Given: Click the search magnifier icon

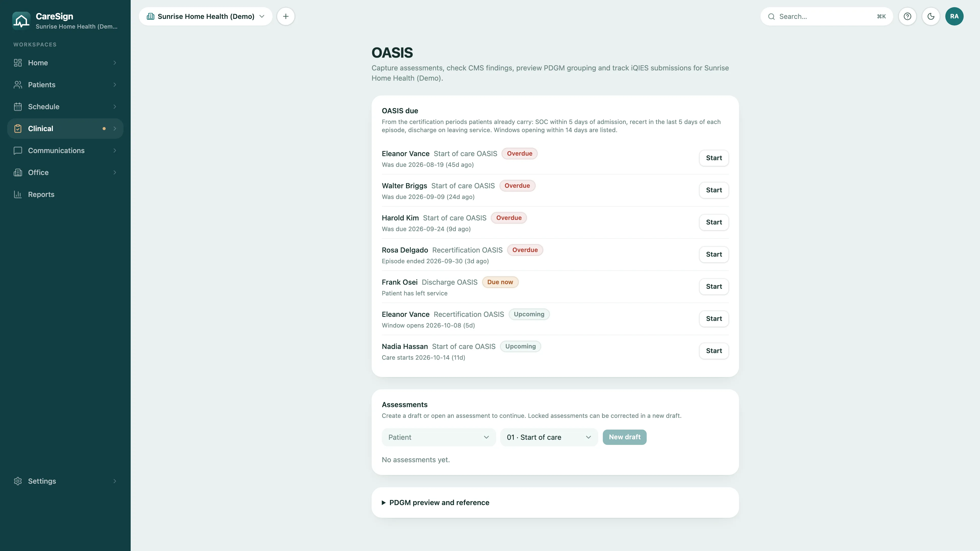Looking at the screenshot, I should [x=771, y=17].
